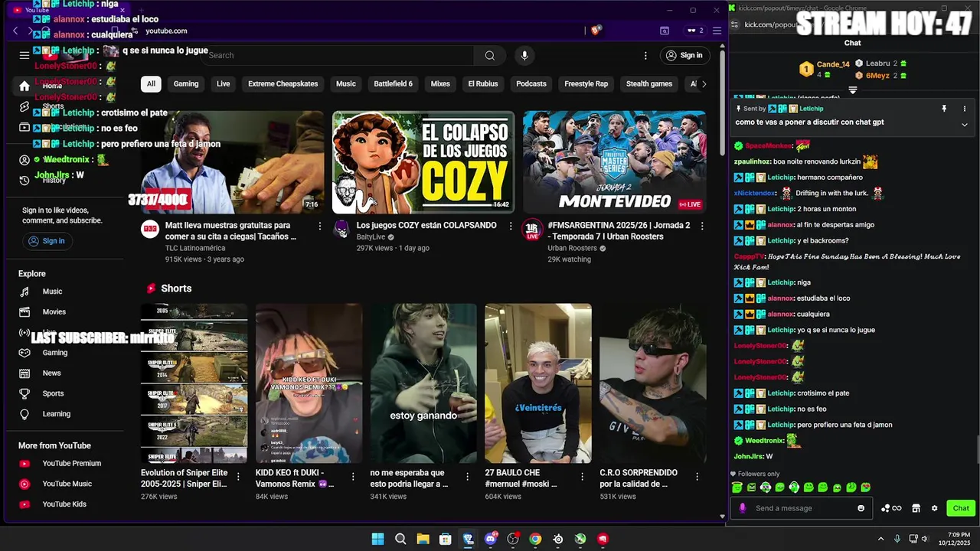Start voice search with the microphone icon
The width and height of the screenshot is (980, 551).
(x=524, y=55)
